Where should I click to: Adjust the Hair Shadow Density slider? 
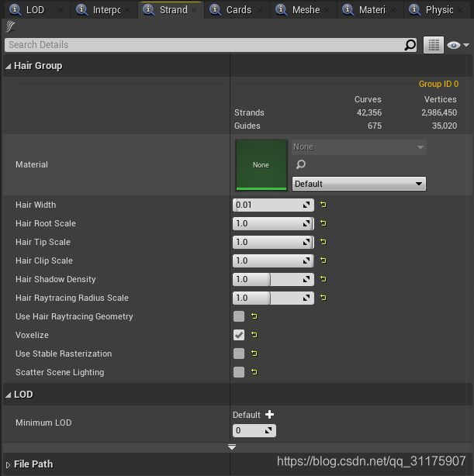(x=273, y=279)
